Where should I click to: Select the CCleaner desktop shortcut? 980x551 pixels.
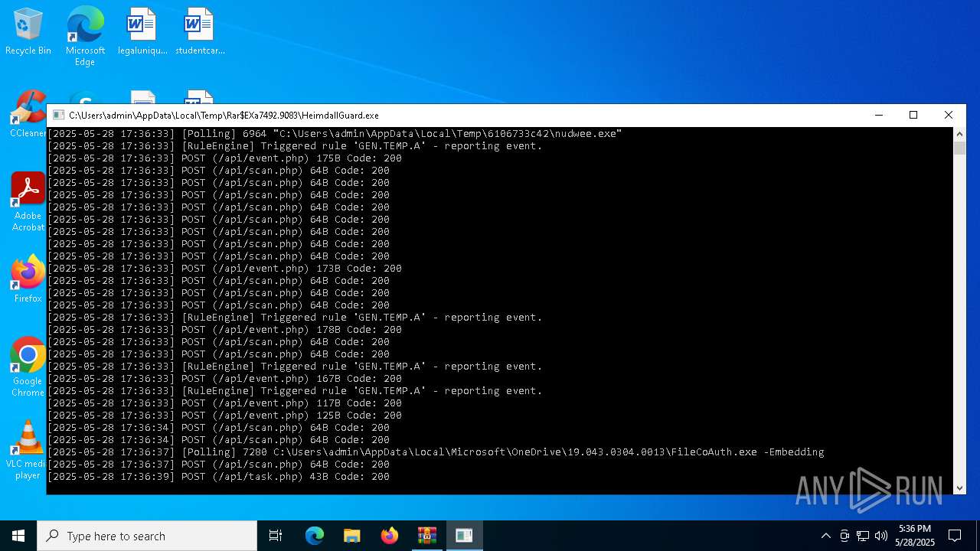[x=28, y=115]
